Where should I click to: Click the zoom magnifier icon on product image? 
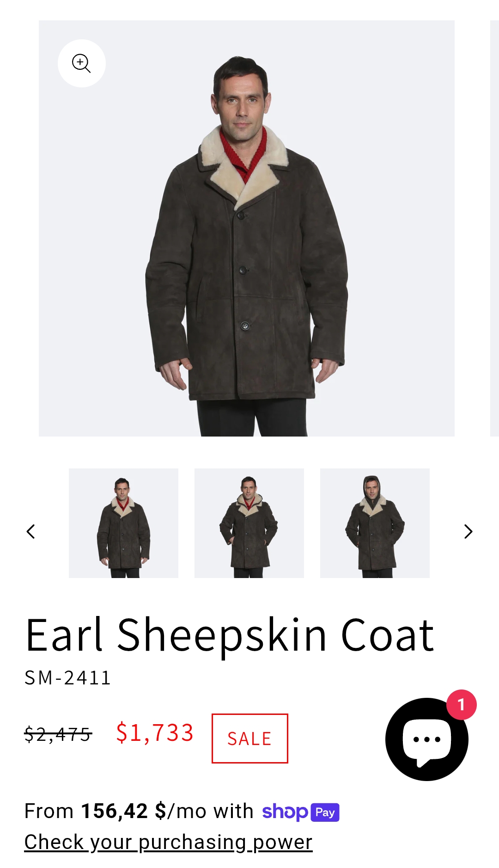(81, 63)
